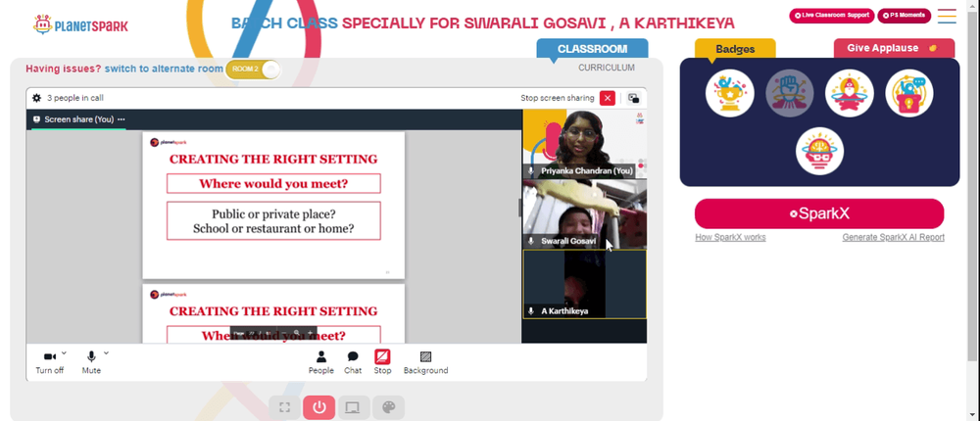Expand camera options chevron
The width and height of the screenshot is (980, 421).
click(64, 352)
